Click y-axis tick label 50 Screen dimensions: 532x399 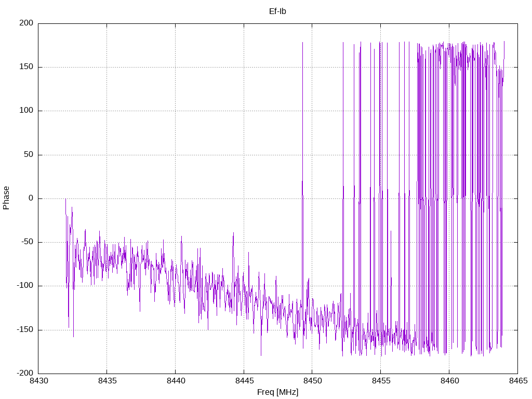point(29,154)
